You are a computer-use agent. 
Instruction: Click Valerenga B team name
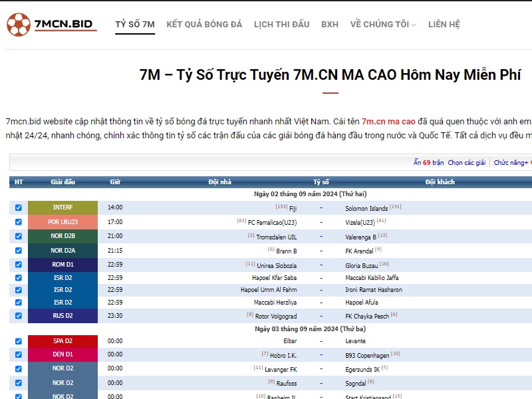tap(360, 237)
